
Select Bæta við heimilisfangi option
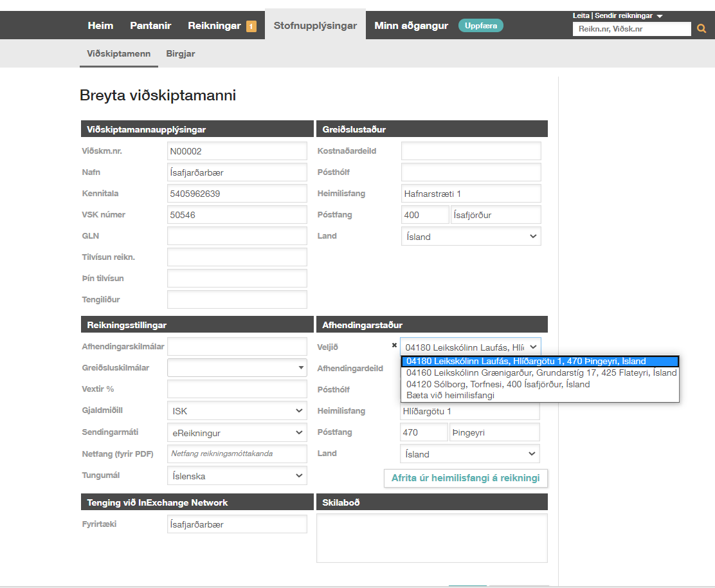tap(450, 395)
